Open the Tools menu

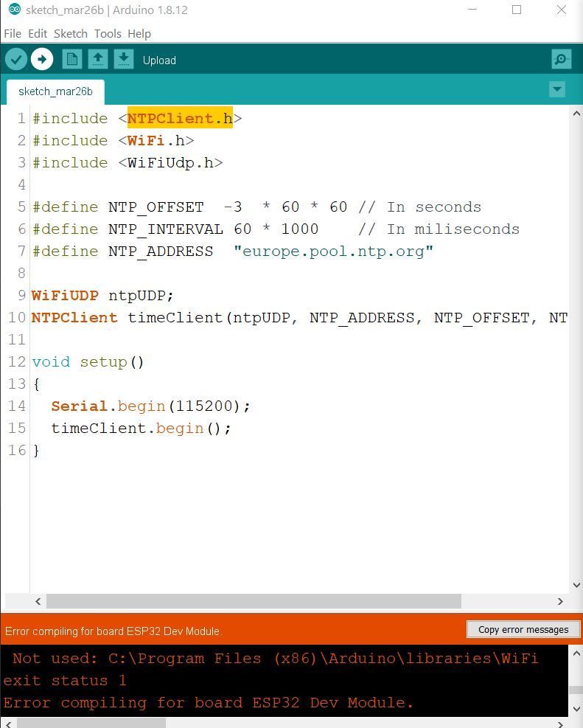(108, 34)
